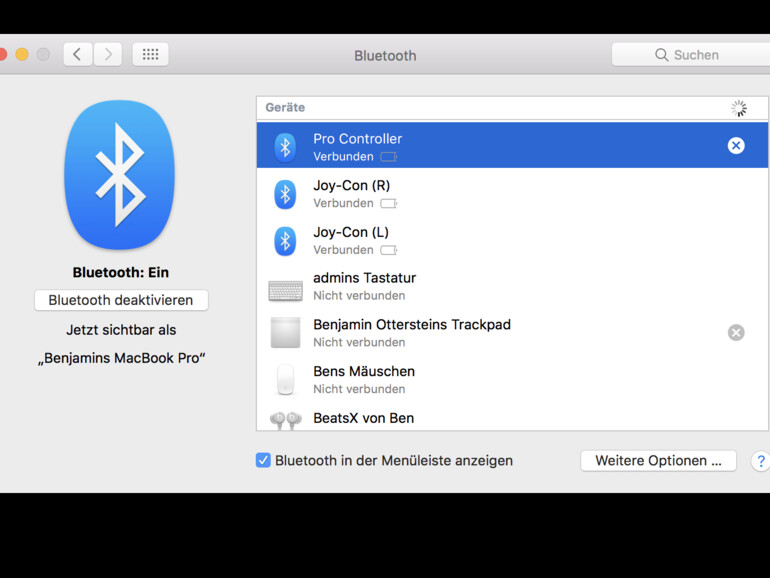Viewport: 770px width, 578px height.
Task: Click the spinning search indicator in Geräte header
Action: coord(739,108)
